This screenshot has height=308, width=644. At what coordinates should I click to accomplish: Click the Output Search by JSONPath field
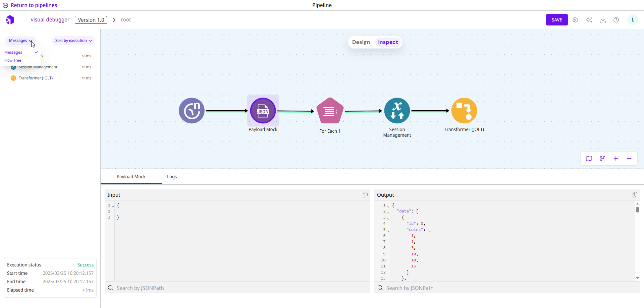point(506,288)
